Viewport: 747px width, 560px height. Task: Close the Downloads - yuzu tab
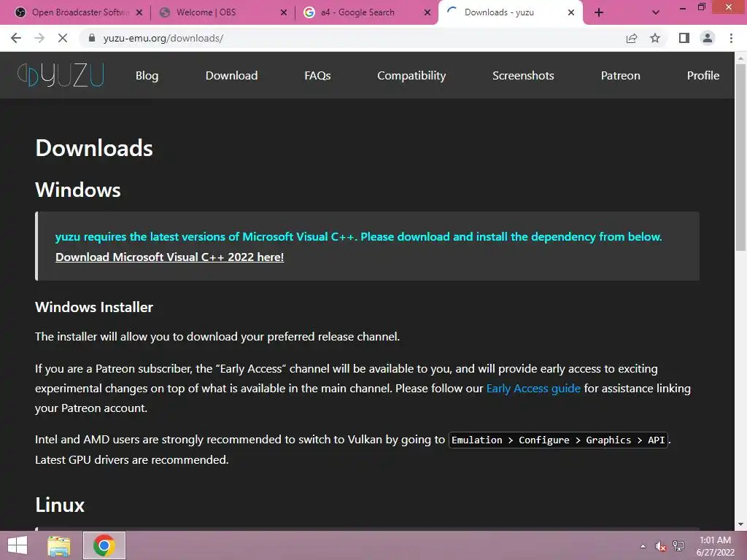click(x=571, y=13)
